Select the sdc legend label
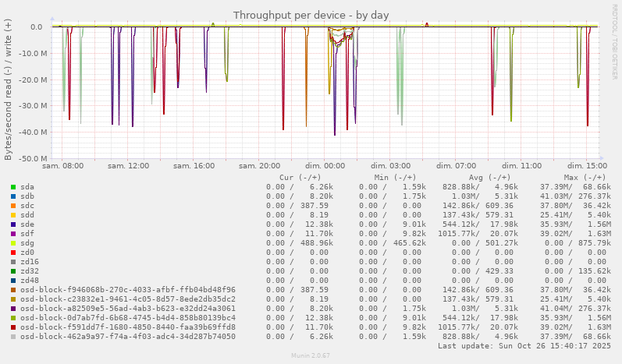 (27, 206)
